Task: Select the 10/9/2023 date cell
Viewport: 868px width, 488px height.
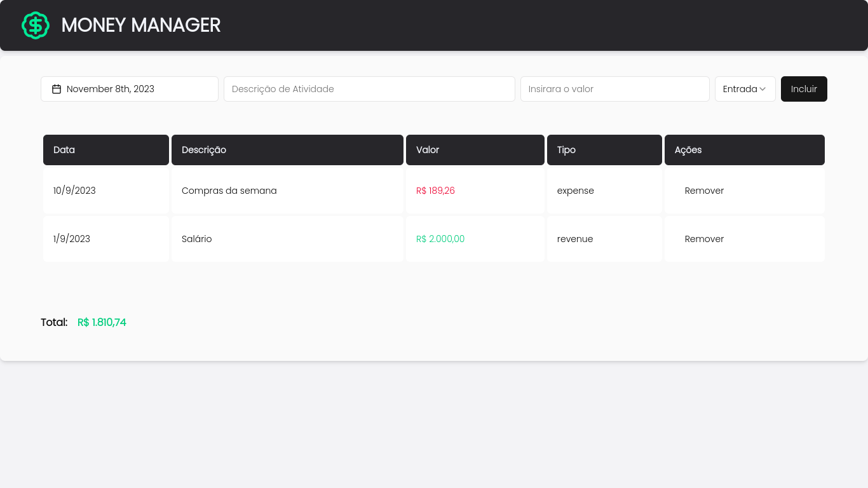Action: [x=106, y=191]
